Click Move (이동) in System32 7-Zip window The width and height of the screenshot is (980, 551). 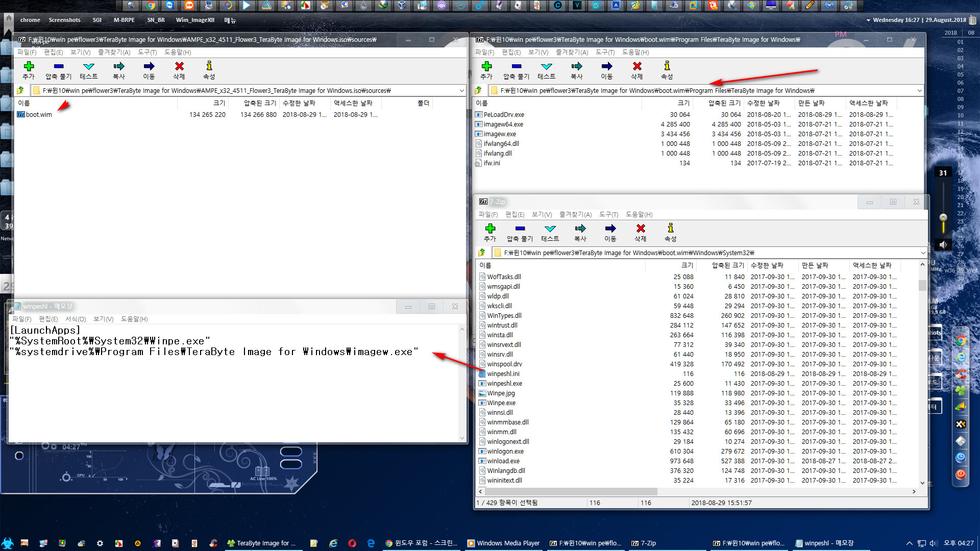[610, 233]
